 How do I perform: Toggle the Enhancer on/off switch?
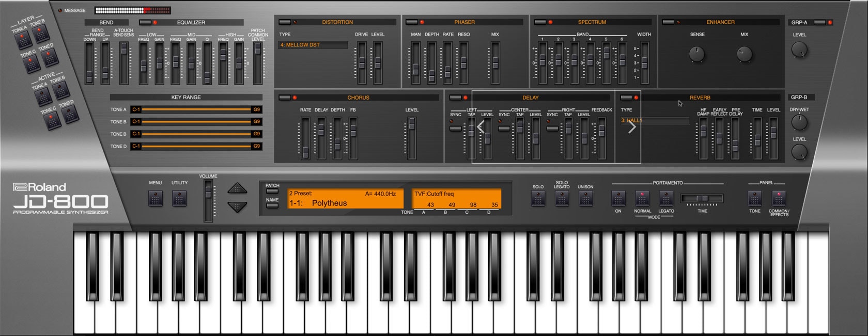(x=668, y=22)
